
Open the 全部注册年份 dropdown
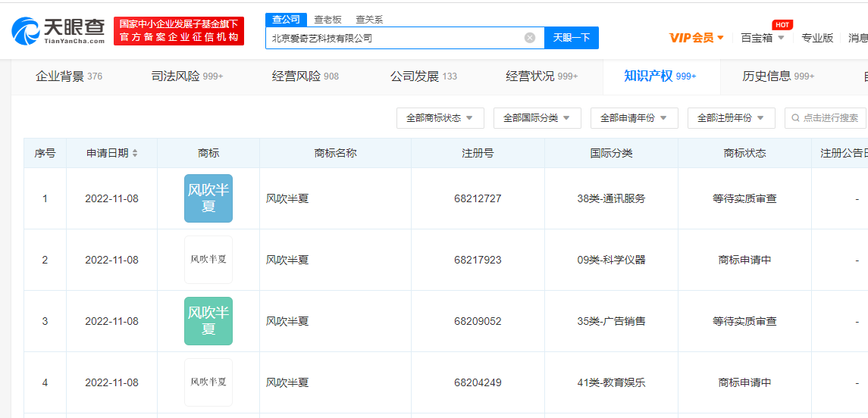[x=732, y=118]
